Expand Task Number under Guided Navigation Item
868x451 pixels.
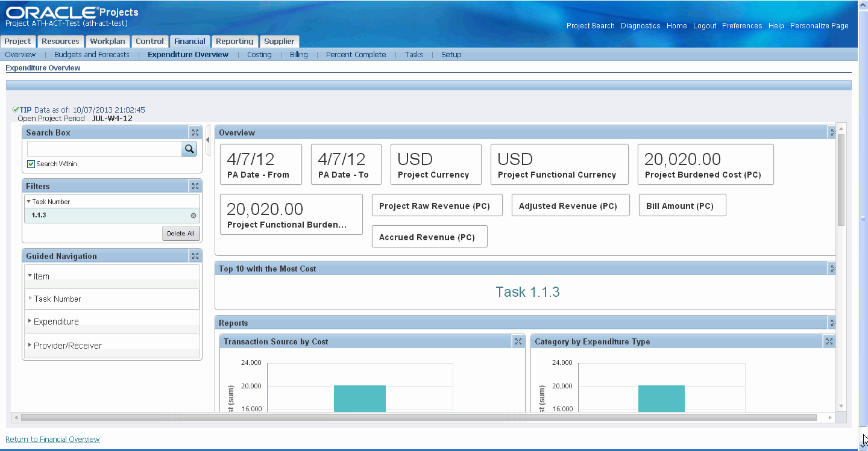click(x=31, y=298)
